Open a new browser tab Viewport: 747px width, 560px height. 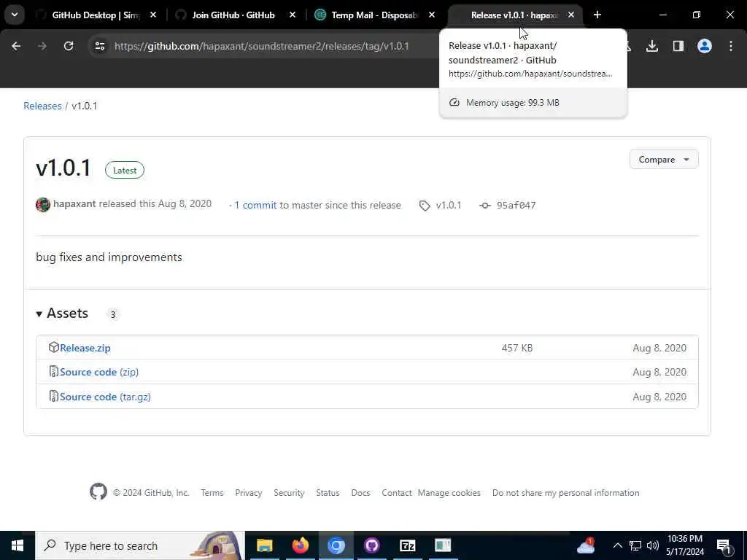point(597,15)
